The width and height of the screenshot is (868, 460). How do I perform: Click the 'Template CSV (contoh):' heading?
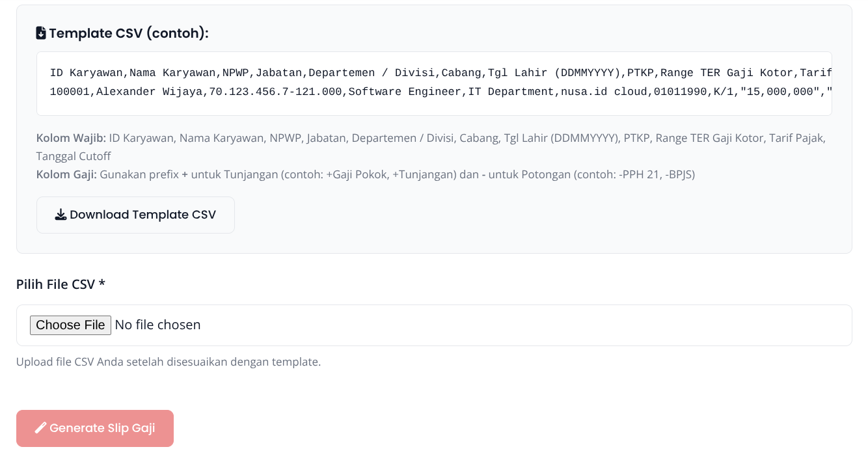[x=128, y=33]
